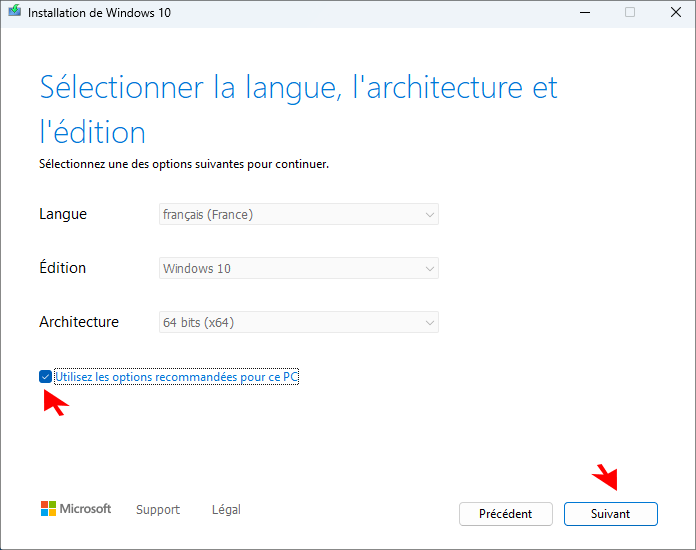This screenshot has width=696, height=550.
Task: Click the Langue label
Action: tap(63, 214)
